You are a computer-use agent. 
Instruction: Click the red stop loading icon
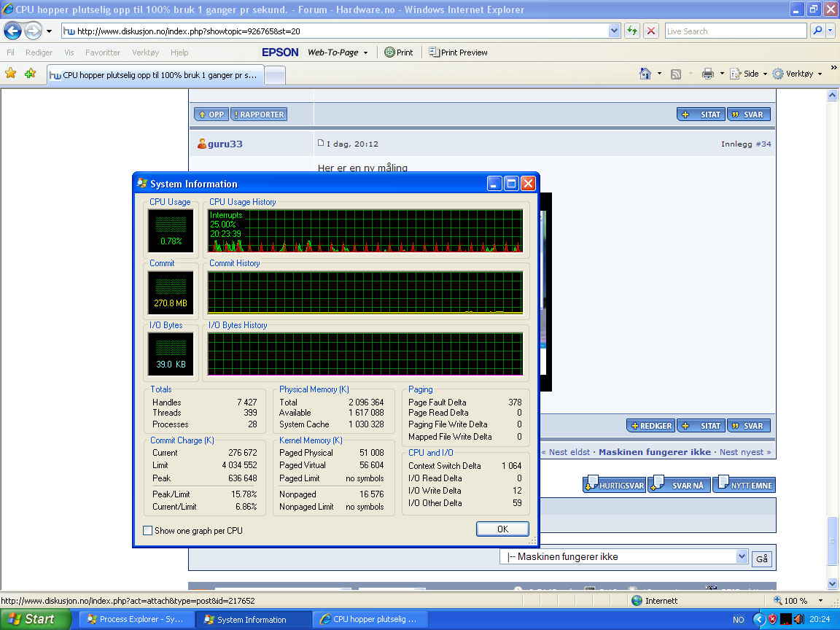[651, 31]
